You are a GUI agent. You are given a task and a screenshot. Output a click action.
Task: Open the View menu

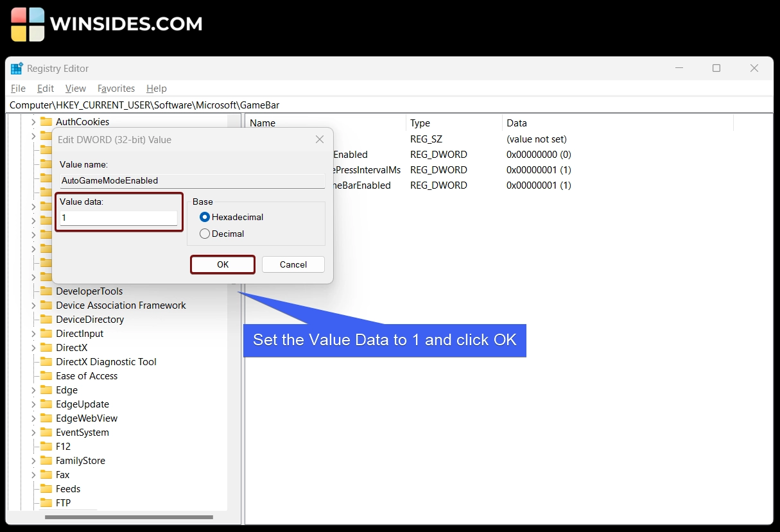coord(76,89)
